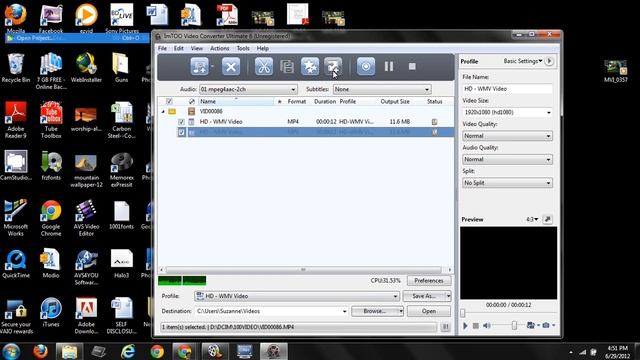This screenshot has height=360, width=640.
Task: Mute the preview speaker icon
Action: click(x=487, y=326)
